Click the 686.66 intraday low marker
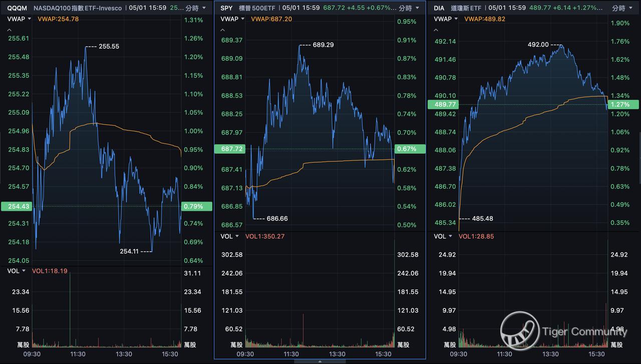Viewport: 641px width, 364px height. [x=277, y=218]
